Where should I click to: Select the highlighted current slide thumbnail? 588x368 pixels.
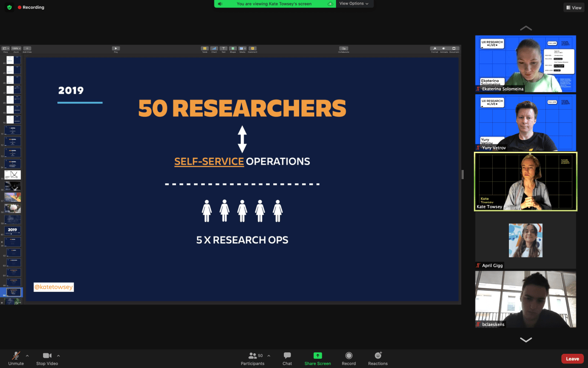[x=13, y=292]
